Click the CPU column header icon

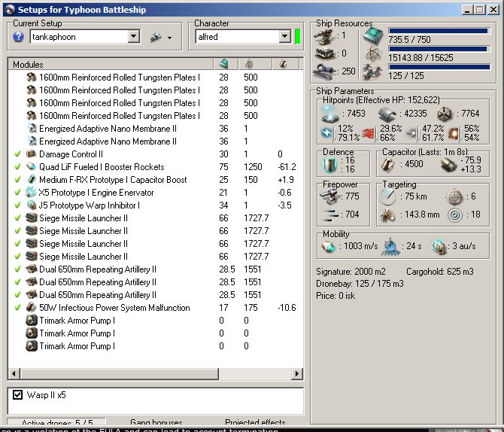[x=224, y=64]
